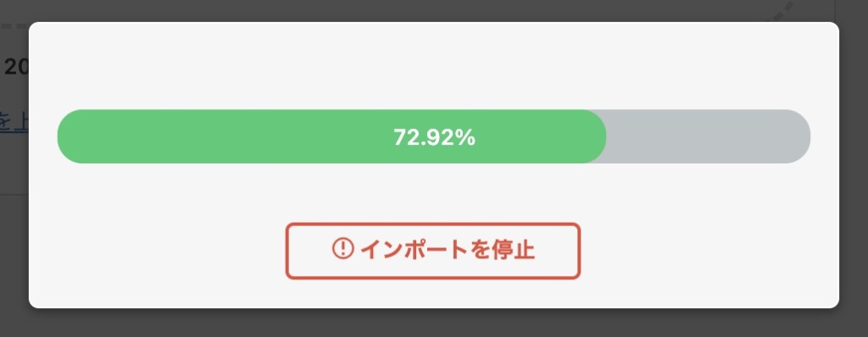Click the rounded green left end of the progress bar

point(71,136)
